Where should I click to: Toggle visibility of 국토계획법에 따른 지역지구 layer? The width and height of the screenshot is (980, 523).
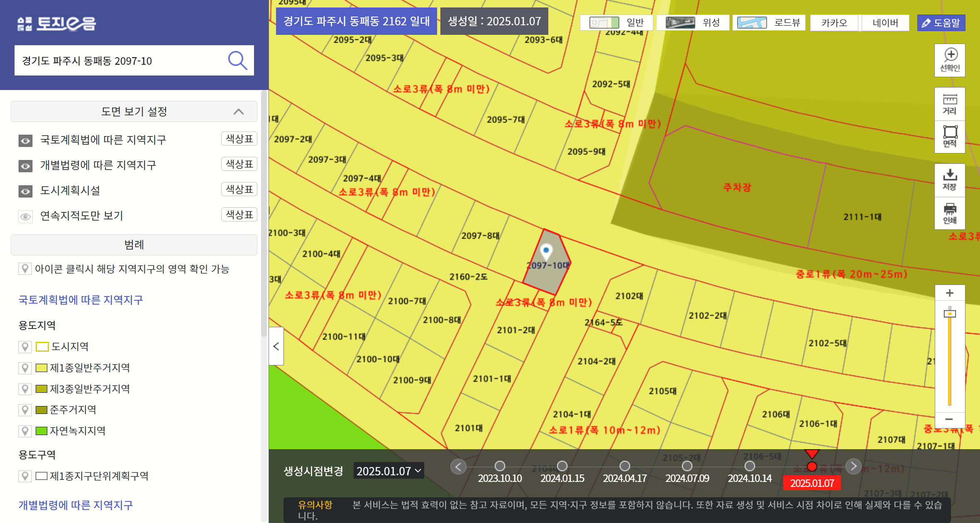(25, 141)
